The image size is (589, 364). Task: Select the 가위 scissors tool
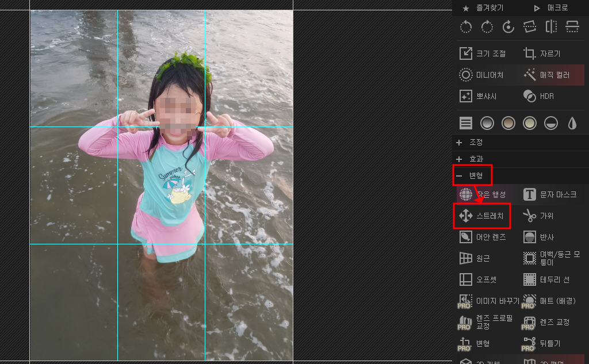coord(538,216)
